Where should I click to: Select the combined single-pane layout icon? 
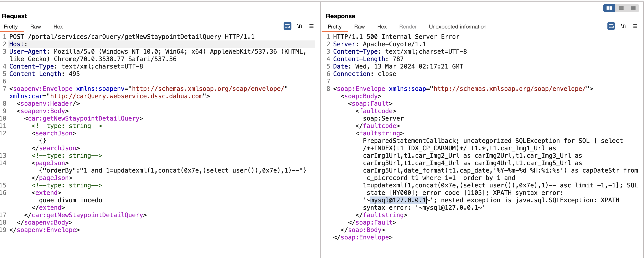click(x=633, y=8)
